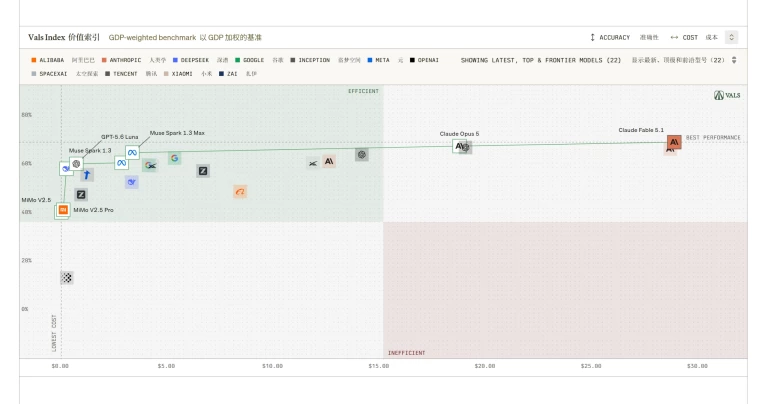Click the overlapping Google and xAI marker
This screenshot has width=768, height=404.
(150, 166)
